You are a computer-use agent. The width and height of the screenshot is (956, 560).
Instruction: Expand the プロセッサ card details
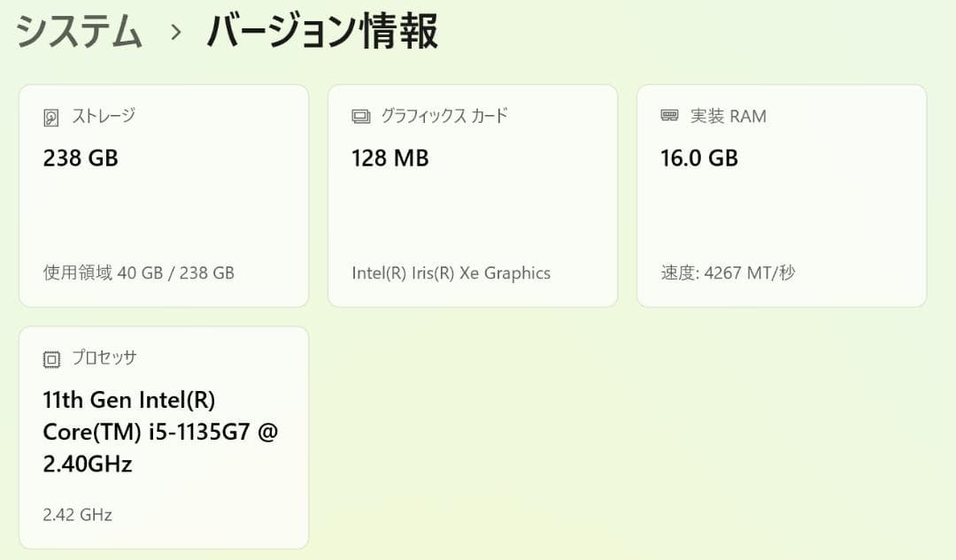pos(164,438)
